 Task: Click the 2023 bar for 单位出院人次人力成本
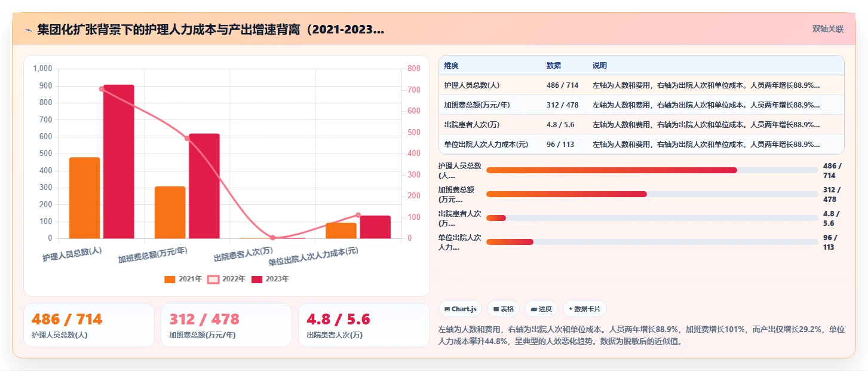pos(375,227)
